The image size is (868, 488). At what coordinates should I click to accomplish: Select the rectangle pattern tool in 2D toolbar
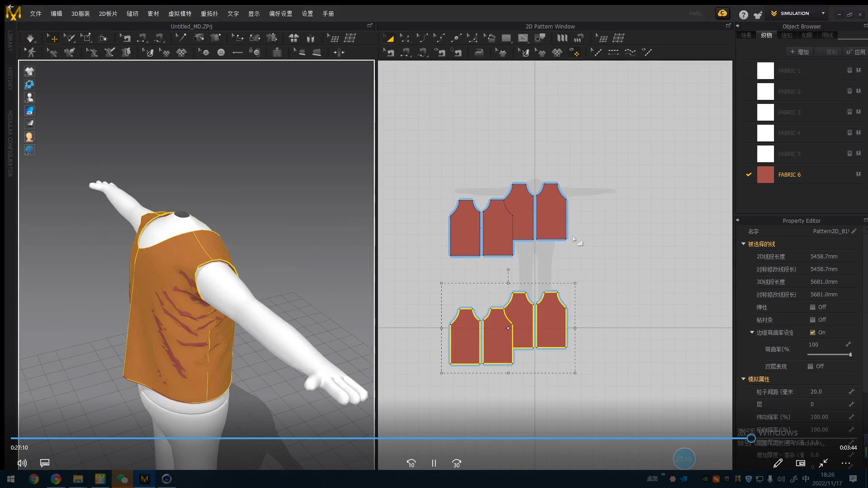pyautogui.click(x=506, y=38)
